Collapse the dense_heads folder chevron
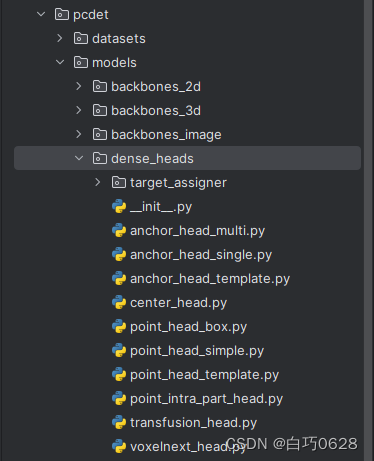Viewport: 374px width, 461px height. (79, 158)
